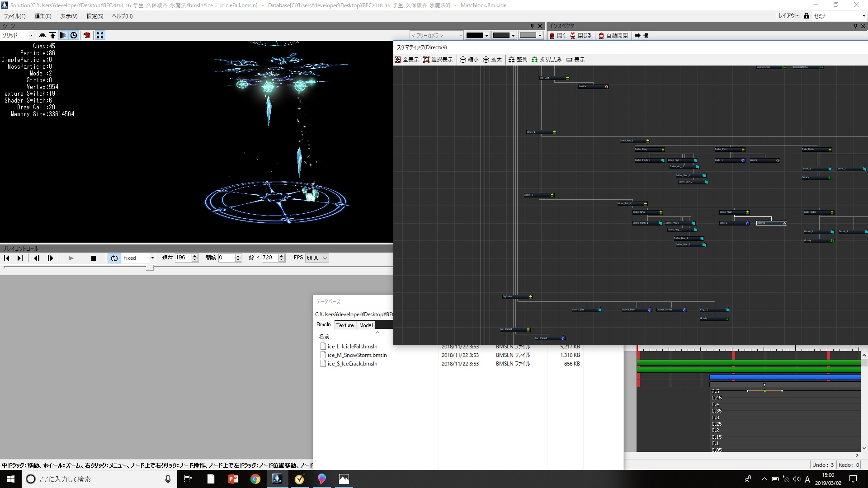The height and width of the screenshot is (488, 868).
Task: Click the 全表示 show-all button
Action: (406, 60)
